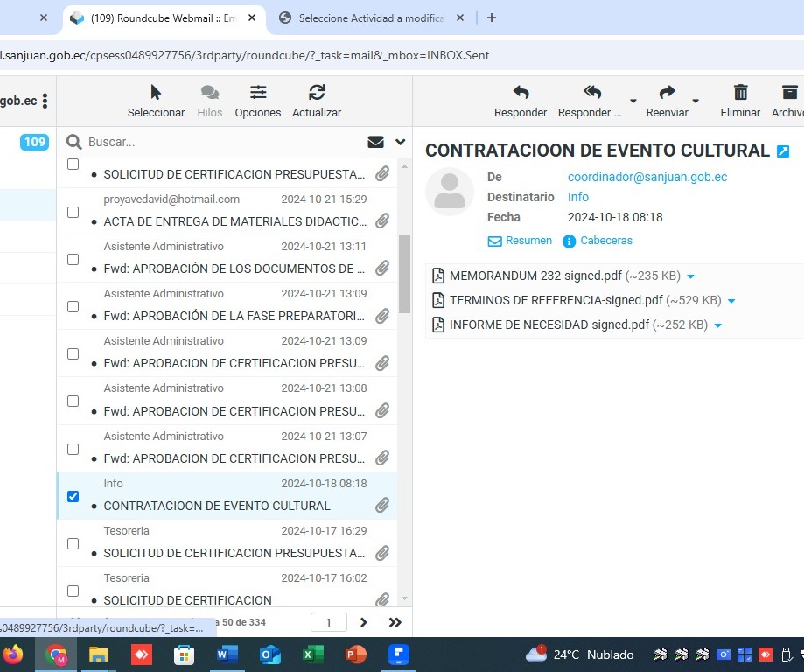Open message in new window icon
Viewport: 804px width, 672px height.
tap(783, 151)
